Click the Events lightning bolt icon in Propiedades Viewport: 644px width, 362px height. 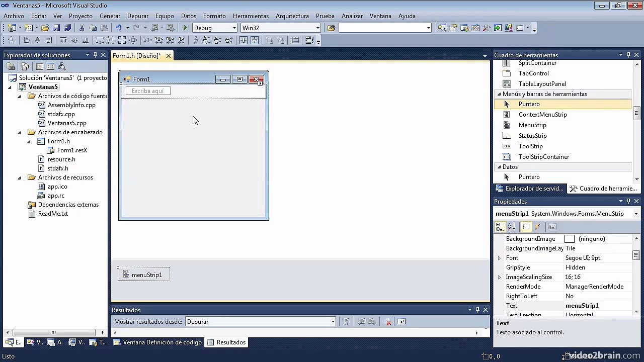[538, 227]
